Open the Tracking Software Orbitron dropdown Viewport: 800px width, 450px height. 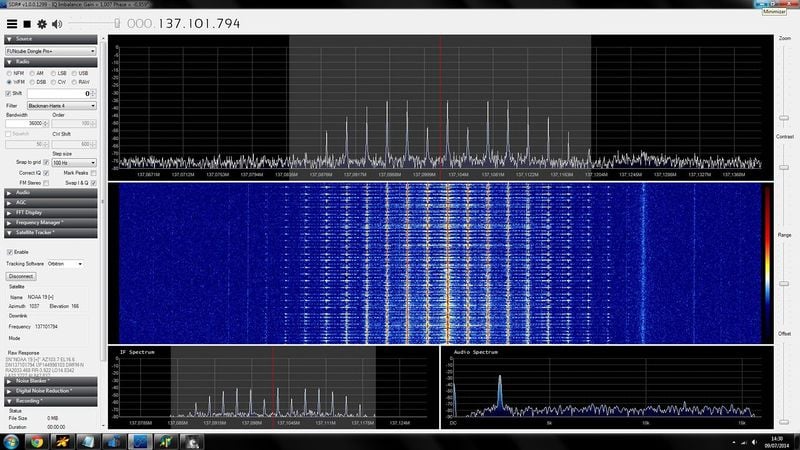click(x=65, y=264)
